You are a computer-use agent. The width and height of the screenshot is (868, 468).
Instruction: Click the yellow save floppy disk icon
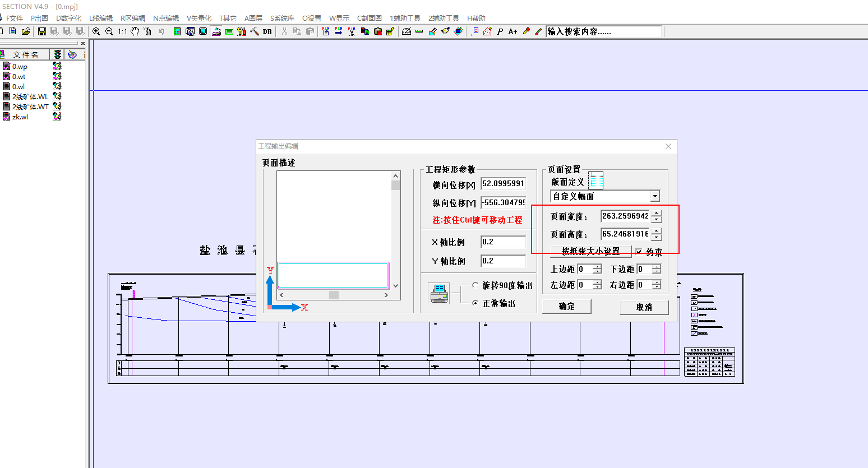(x=42, y=31)
